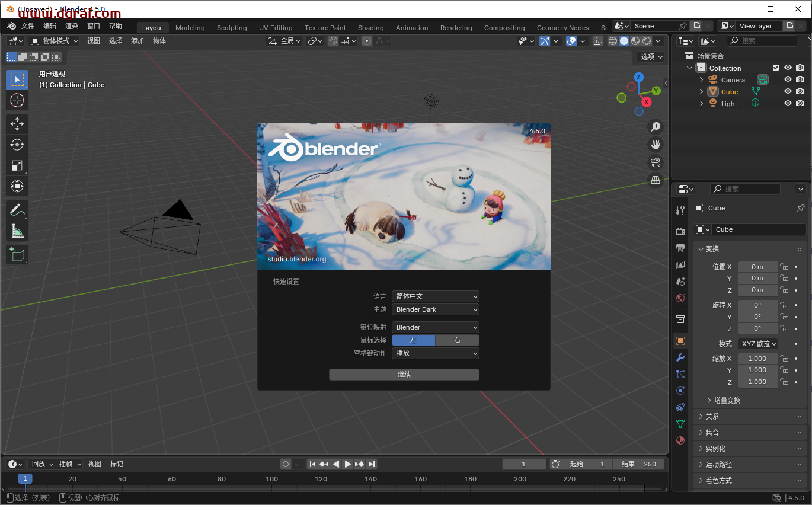Expand the 增量变换 subpanel

point(727,401)
